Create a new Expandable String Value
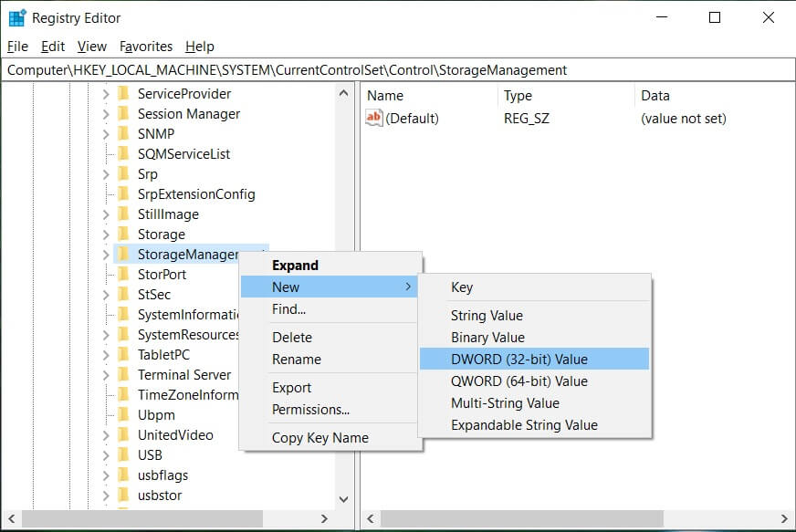This screenshot has height=532, width=796. [535, 425]
